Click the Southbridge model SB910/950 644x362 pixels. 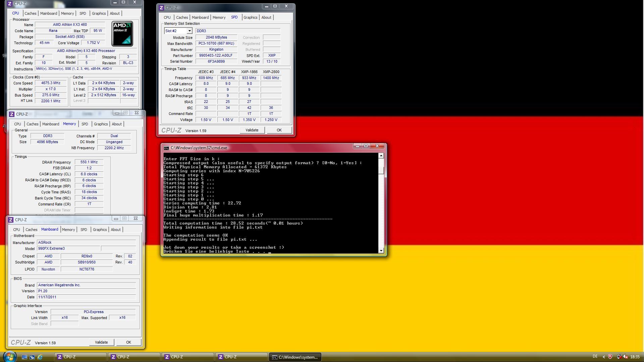[87, 262]
